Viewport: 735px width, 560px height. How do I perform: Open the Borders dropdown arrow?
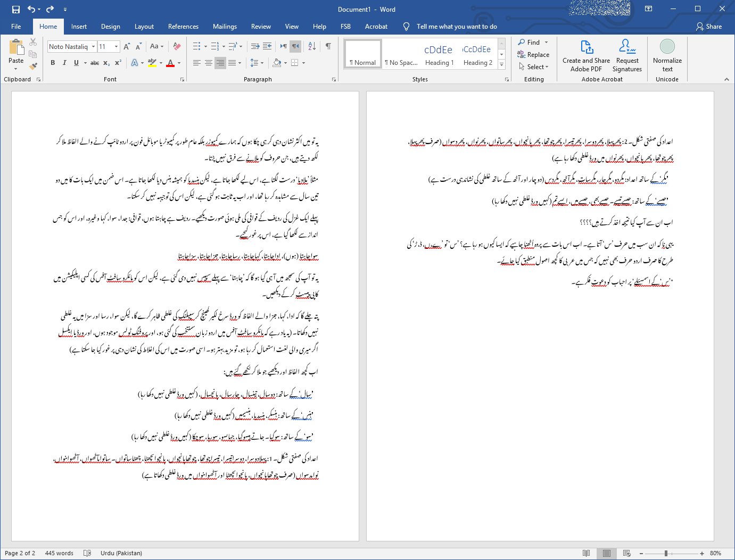[303, 63]
